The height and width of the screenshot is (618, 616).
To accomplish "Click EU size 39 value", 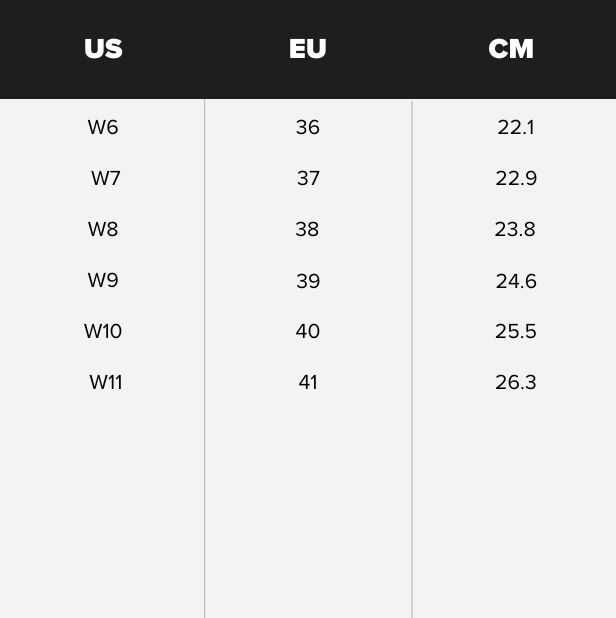I will click(308, 281).
